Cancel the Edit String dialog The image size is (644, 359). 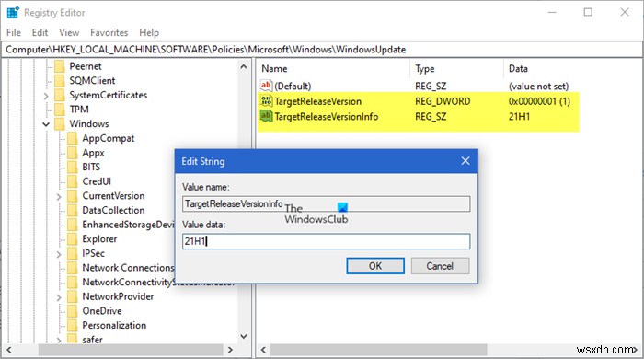tap(440, 266)
